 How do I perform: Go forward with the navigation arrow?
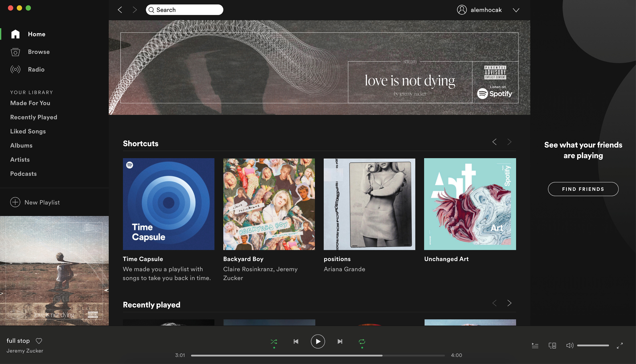click(135, 10)
